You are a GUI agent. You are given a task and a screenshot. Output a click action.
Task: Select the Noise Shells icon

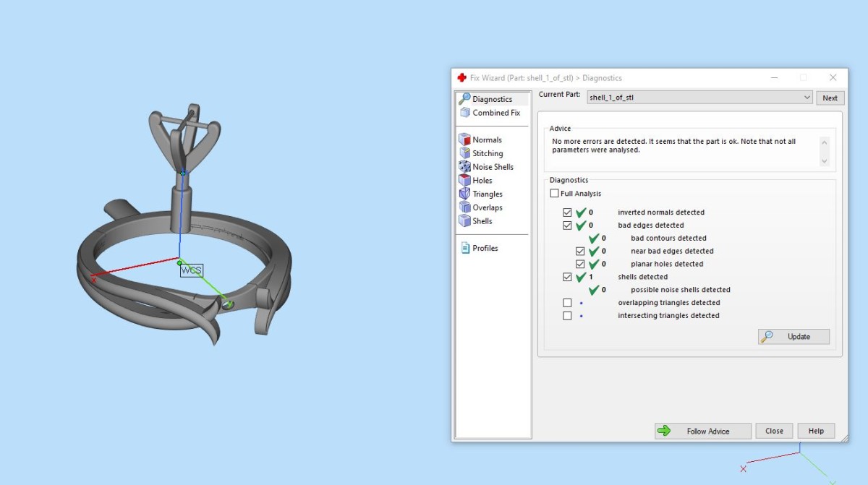tap(465, 167)
